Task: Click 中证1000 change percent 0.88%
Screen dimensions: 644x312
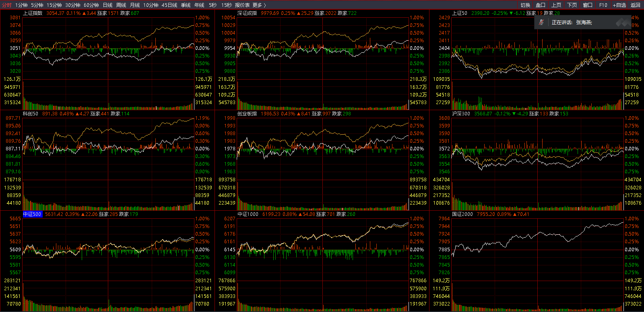Action: [x=289, y=214]
